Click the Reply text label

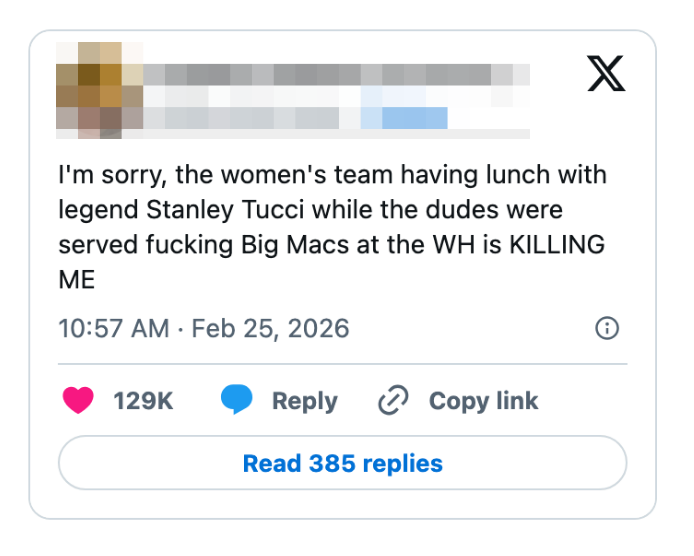click(x=304, y=401)
